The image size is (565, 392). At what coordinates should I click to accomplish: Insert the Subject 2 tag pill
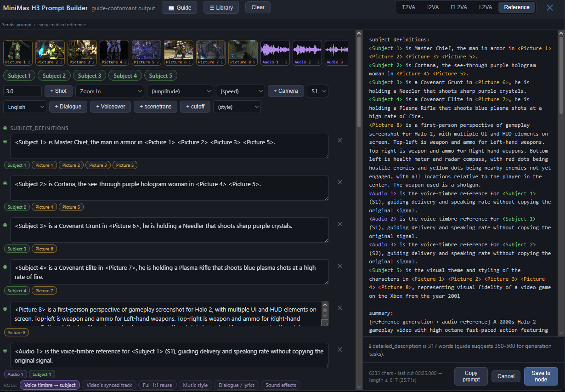tap(55, 76)
